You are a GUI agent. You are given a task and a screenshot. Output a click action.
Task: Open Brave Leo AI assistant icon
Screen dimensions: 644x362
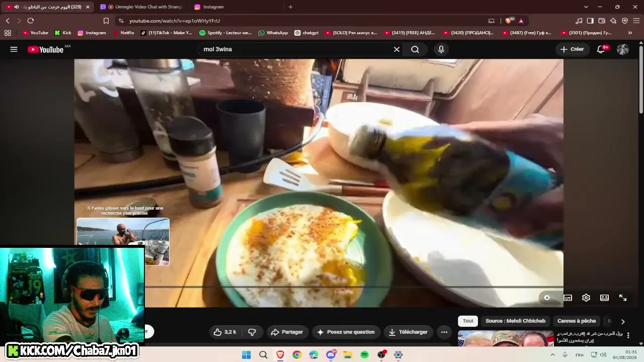tap(613, 21)
